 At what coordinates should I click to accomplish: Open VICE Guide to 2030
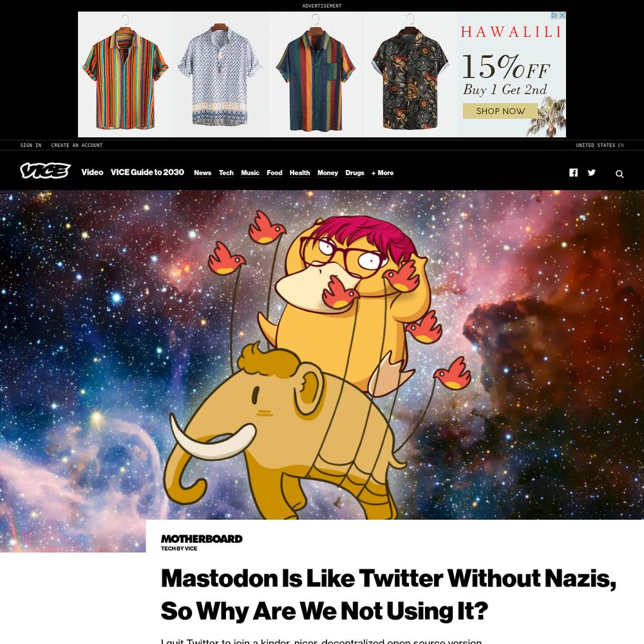147,173
